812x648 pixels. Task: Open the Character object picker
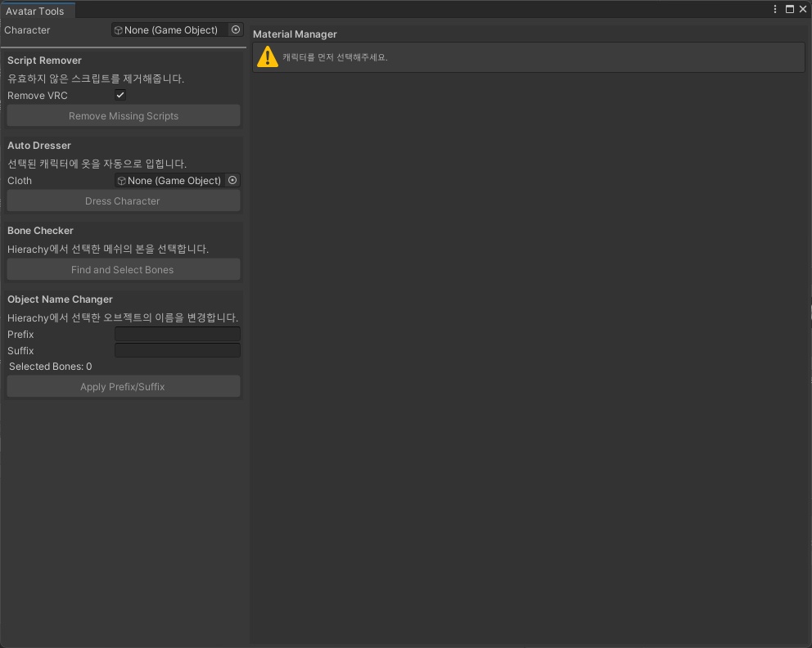coord(236,29)
